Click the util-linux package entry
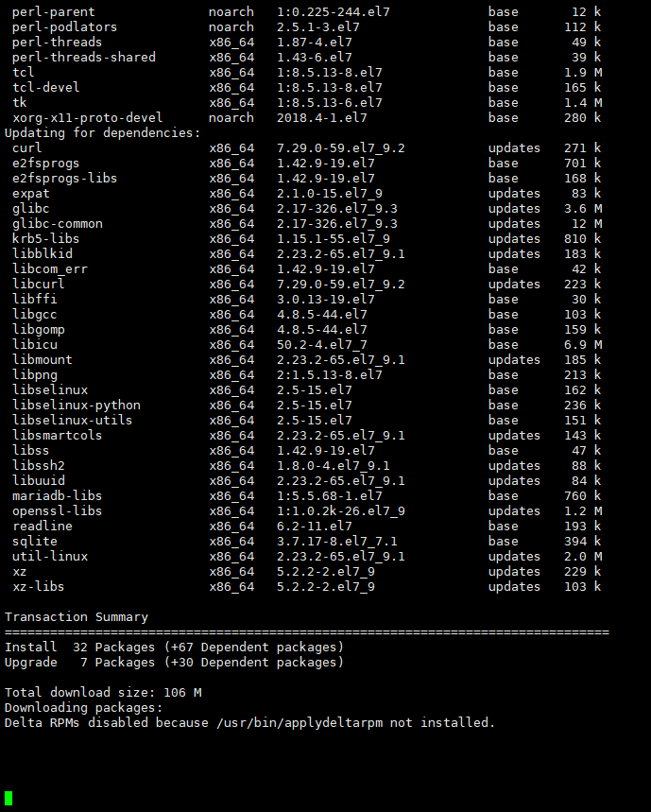 click(x=50, y=556)
